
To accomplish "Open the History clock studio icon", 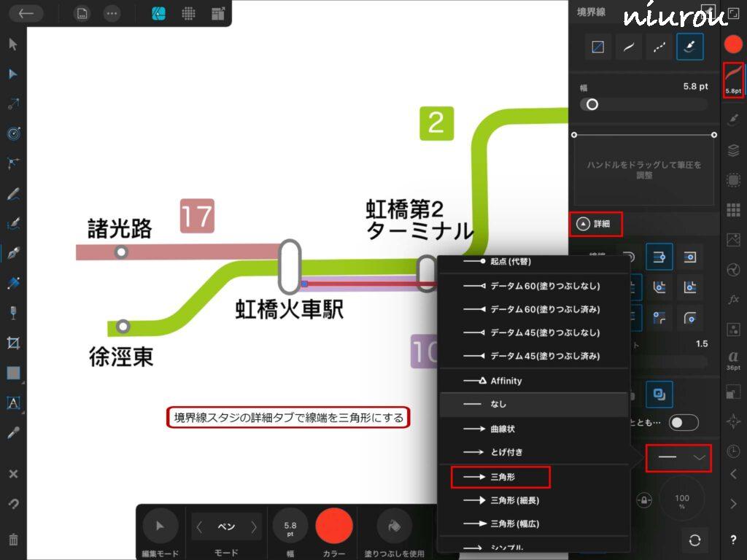I will coord(734,452).
